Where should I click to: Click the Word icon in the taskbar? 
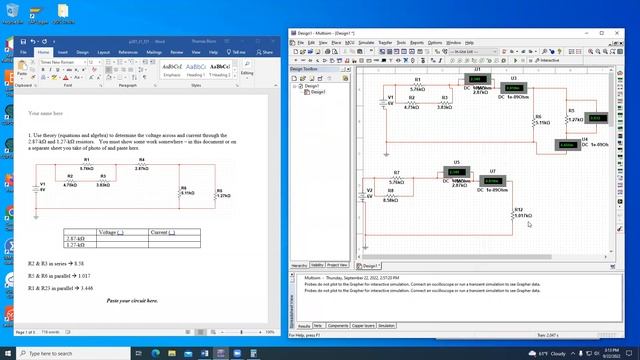204,353
